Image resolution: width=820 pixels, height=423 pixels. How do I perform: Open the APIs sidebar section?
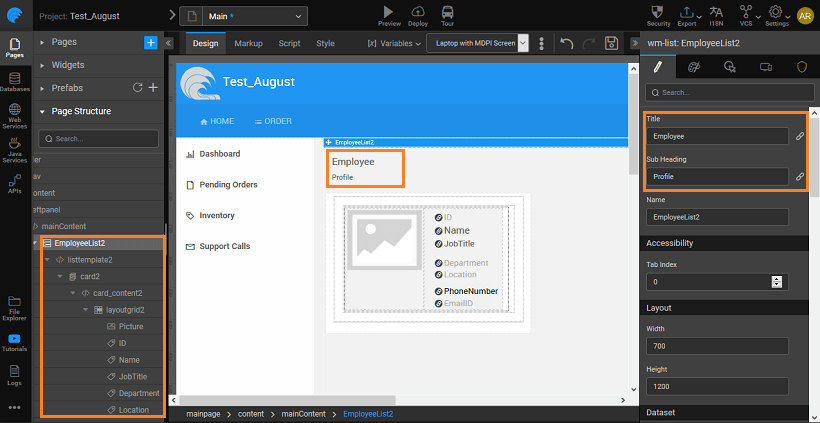(x=14, y=183)
